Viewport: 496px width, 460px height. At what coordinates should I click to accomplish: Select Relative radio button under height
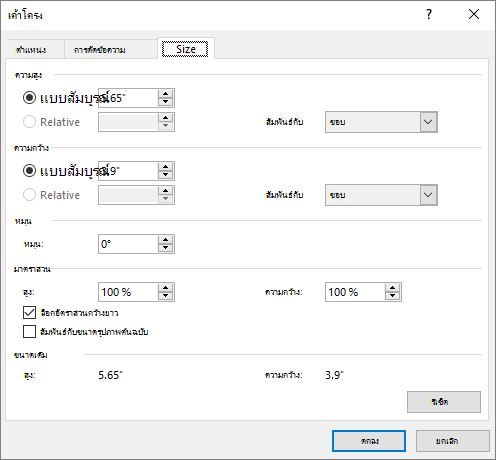point(29,122)
